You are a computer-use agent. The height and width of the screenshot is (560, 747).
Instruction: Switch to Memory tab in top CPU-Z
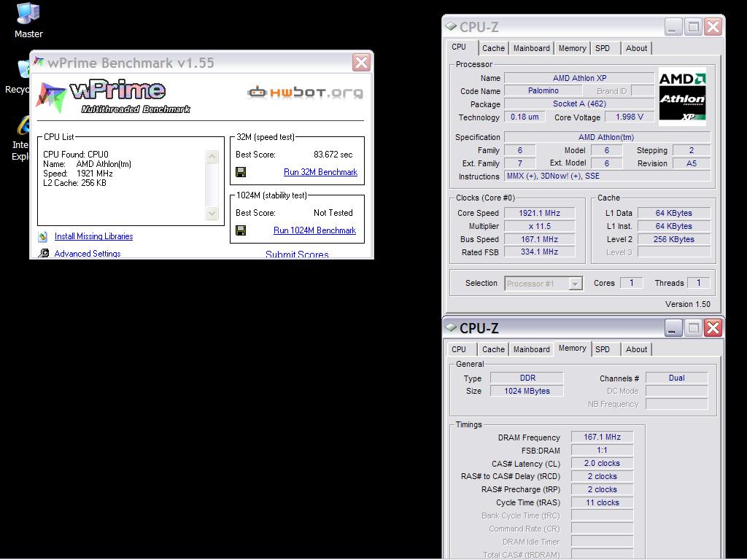pyautogui.click(x=572, y=48)
